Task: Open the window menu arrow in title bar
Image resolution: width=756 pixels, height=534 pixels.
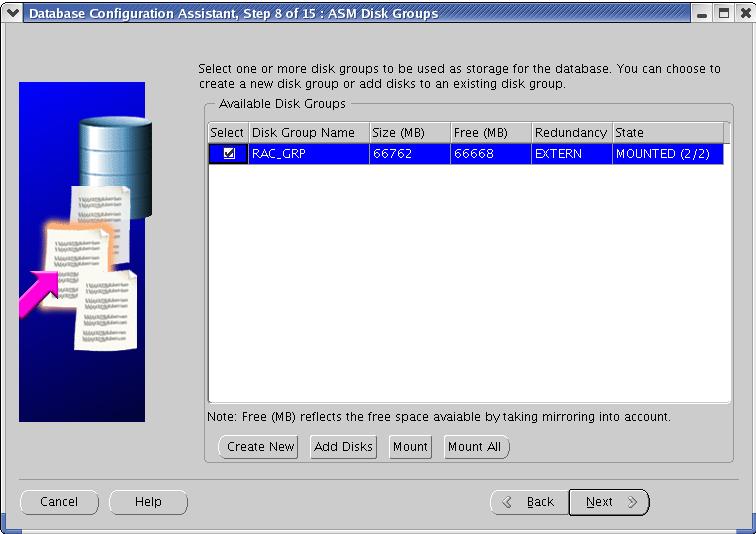Action: point(12,13)
